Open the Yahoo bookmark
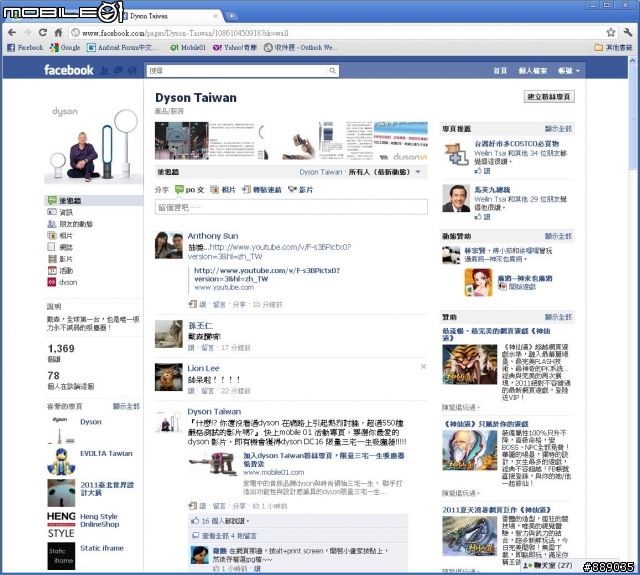This screenshot has height=575, width=640. (235, 47)
